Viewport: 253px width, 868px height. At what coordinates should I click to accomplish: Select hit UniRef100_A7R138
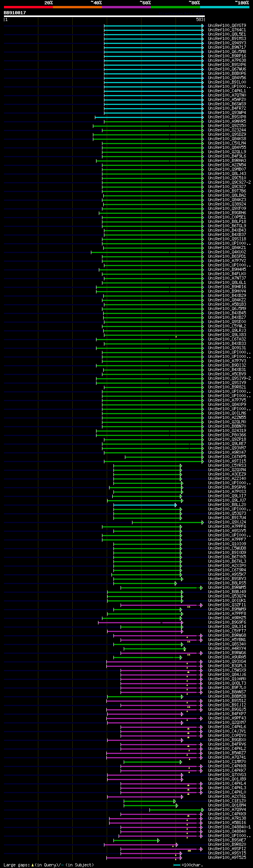pyautogui.click(x=227, y=818)
